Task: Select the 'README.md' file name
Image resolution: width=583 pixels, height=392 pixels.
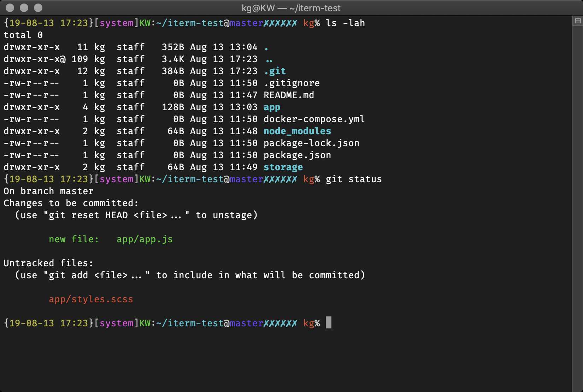Action: tap(289, 95)
